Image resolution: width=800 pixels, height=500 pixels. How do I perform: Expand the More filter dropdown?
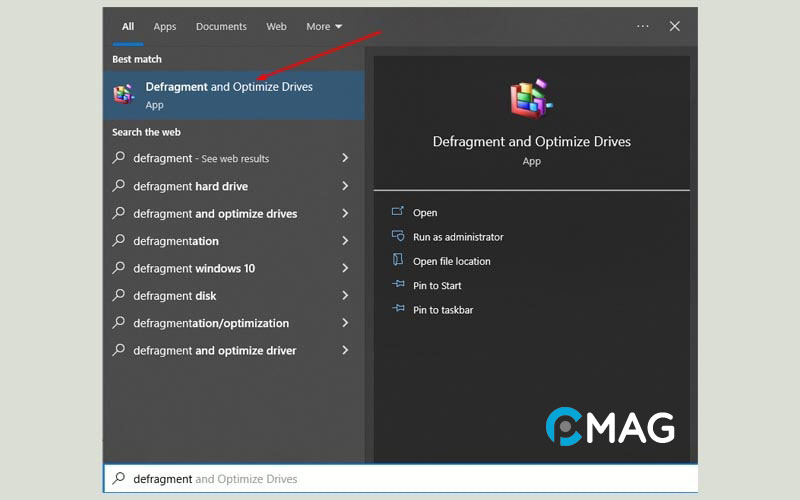coord(324,26)
